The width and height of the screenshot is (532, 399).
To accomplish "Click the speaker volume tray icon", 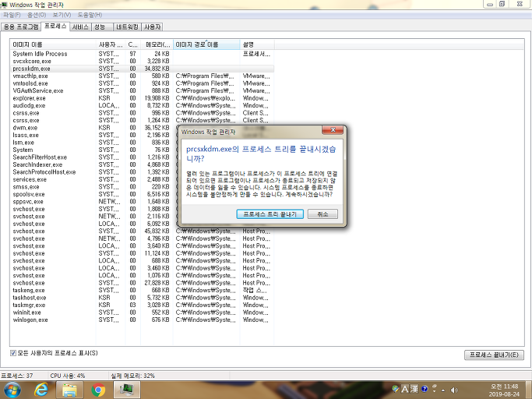I will click(x=454, y=390).
